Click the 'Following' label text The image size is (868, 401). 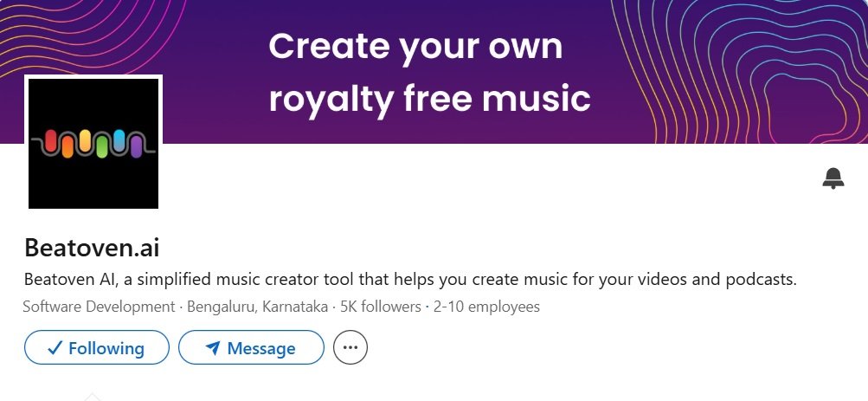click(106, 348)
